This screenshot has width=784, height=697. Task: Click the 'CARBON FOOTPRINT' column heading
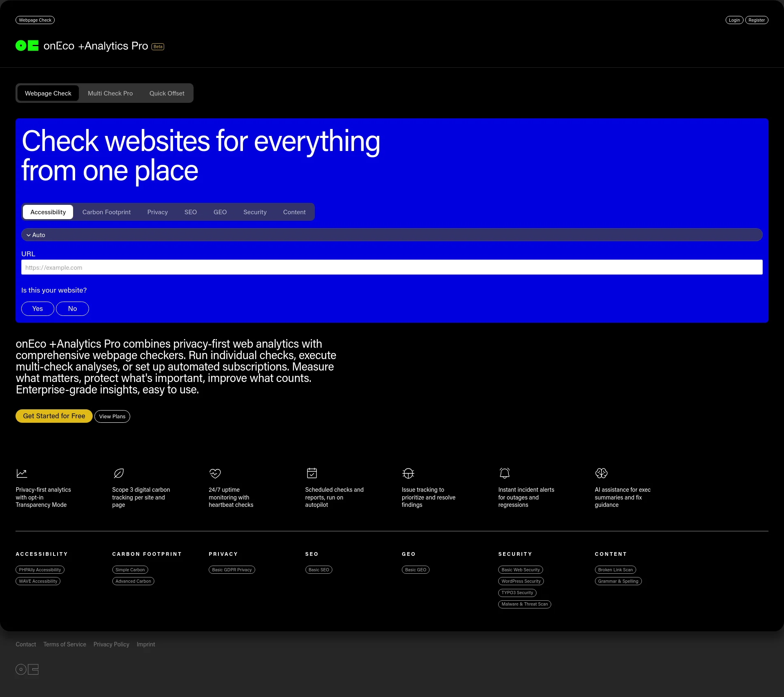147,554
